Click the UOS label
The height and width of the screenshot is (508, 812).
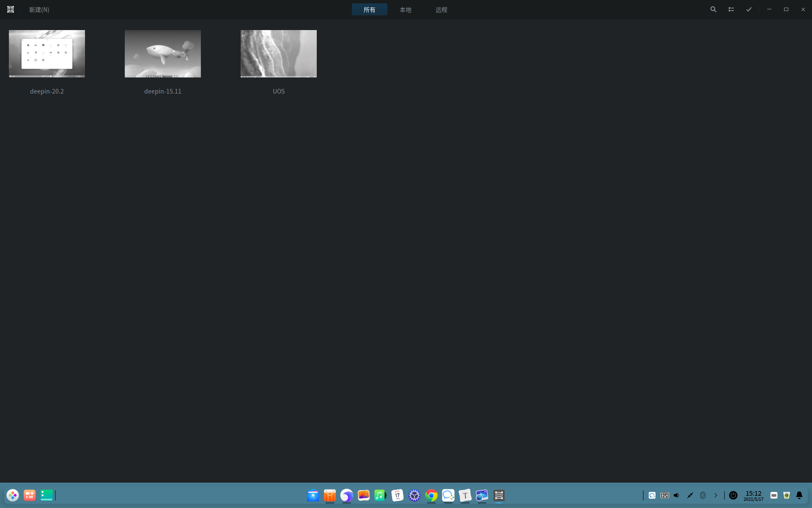(279, 91)
